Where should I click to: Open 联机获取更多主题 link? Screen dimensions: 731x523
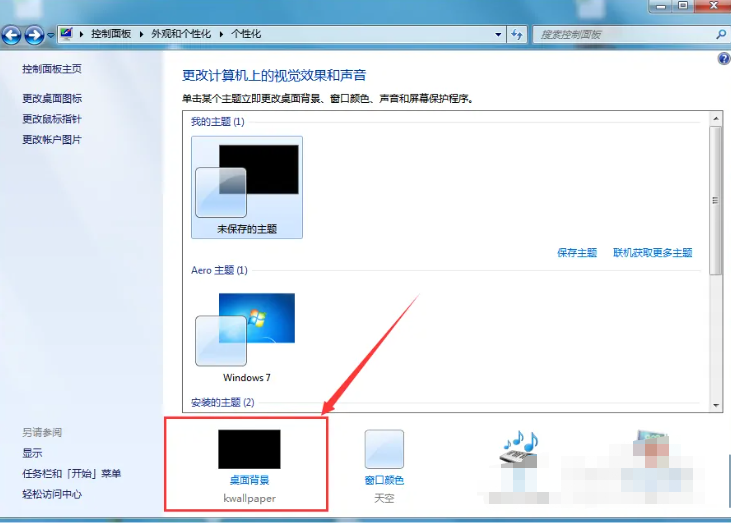tap(652, 253)
